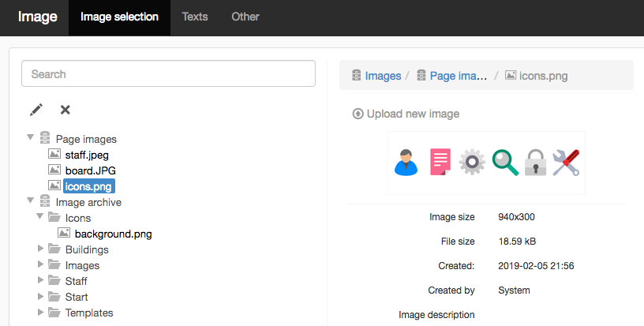The height and width of the screenshot is (326, 644).
Task: Click the Icons folder icon
Action: pyautogui.click(x=54, y=217)
